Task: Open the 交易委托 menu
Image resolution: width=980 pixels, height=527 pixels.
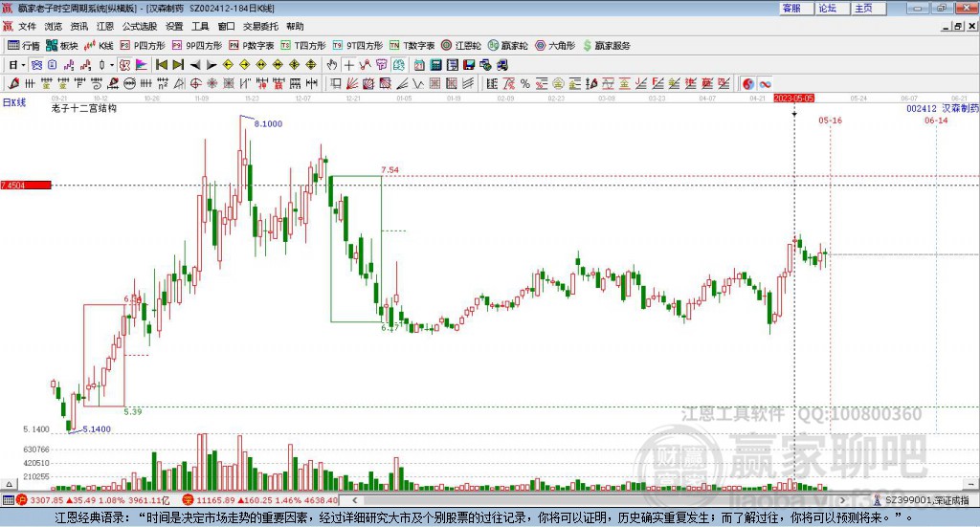Action: pyautogui.click(x=260, y=26)
